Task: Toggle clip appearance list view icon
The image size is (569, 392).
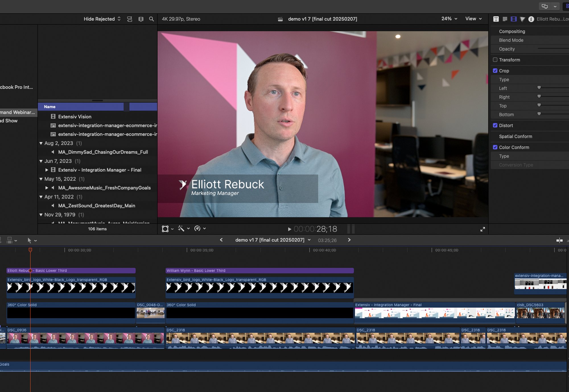Action: coord(129,19)
